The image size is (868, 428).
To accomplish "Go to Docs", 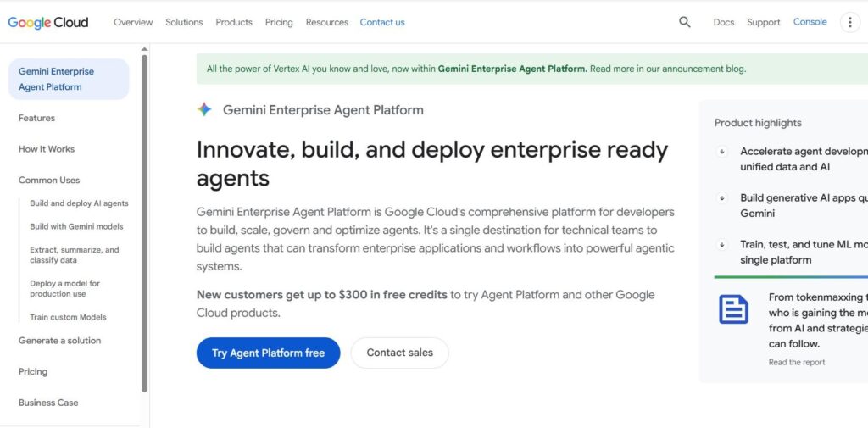I will [724, 22].
